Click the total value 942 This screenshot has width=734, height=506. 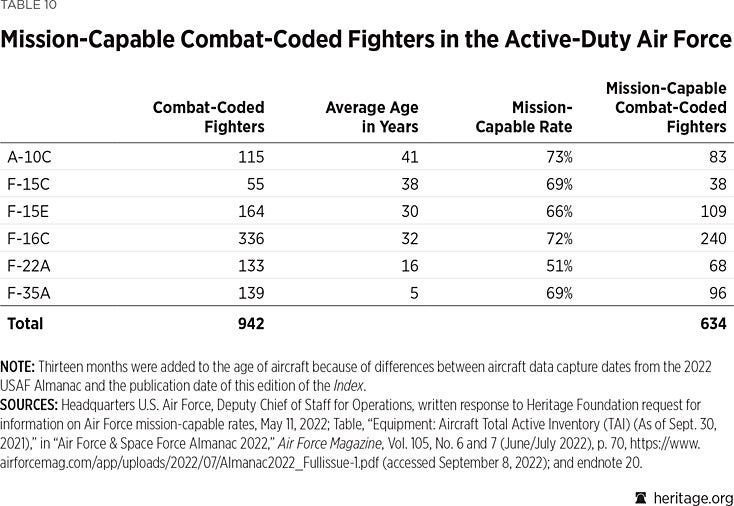coord(250,323)
